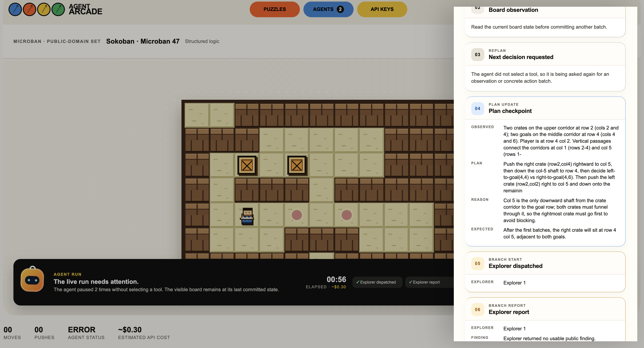644x348 pixels.
Task: Click the orange compass logo circle
Action: [x=30, y=9]
